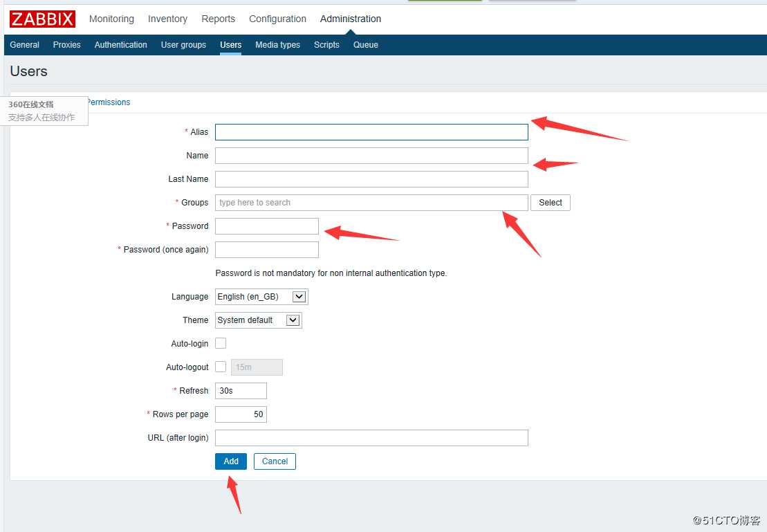Switch to the Permissions tab

(x=109, y=102)
